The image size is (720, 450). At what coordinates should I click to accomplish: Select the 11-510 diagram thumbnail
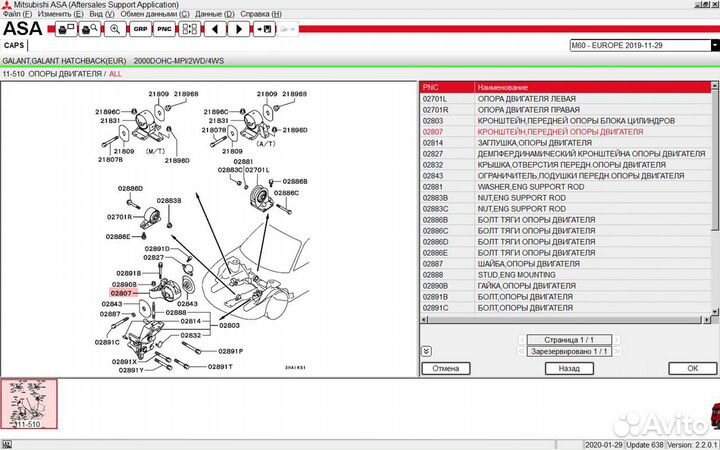[30, 405]
